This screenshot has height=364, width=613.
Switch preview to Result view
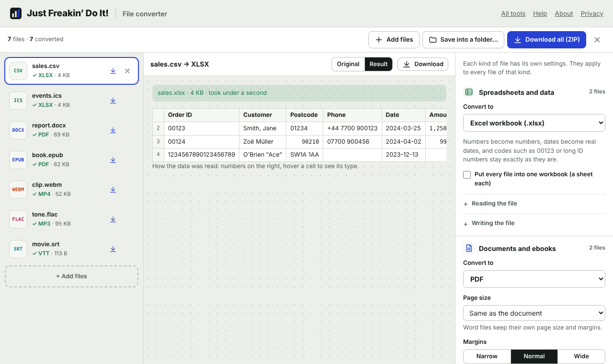(378, 64)
